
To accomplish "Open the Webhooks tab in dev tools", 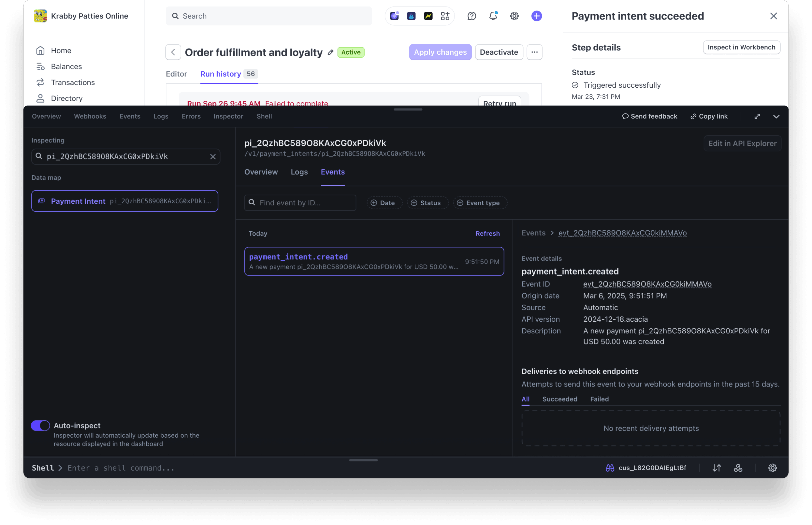I will [90, 116].
